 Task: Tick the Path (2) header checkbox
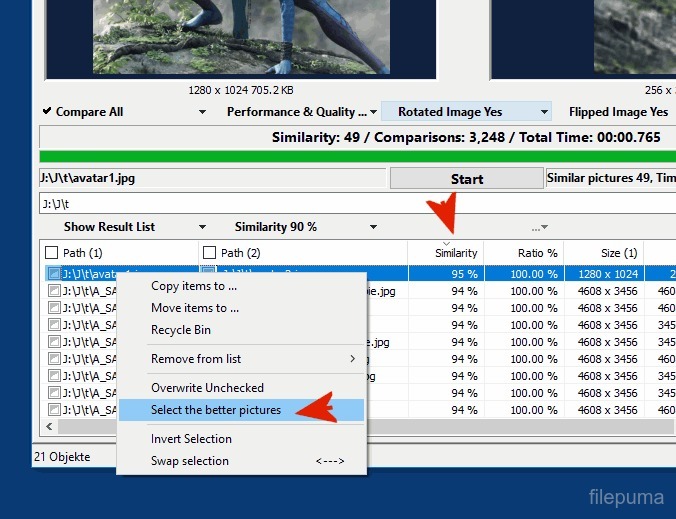coord(209,253)
